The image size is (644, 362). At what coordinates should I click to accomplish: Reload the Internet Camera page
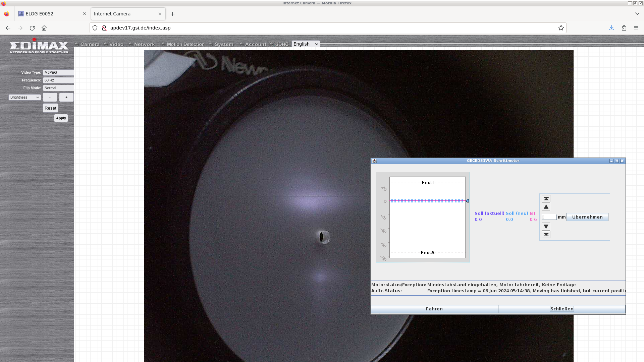(32, 28)
